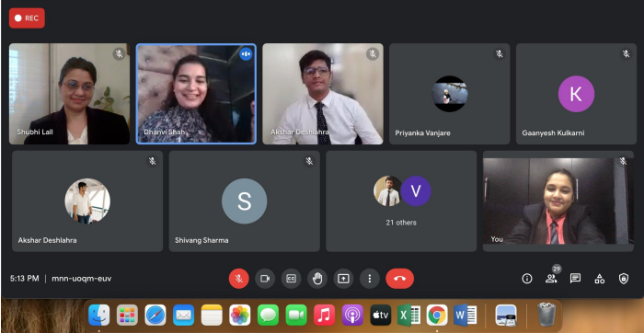The width and height of the screenshot is (644, 333).
Task: Expand the 21 others participant tile
Action: pyautogui.click(x=401, y=201)
